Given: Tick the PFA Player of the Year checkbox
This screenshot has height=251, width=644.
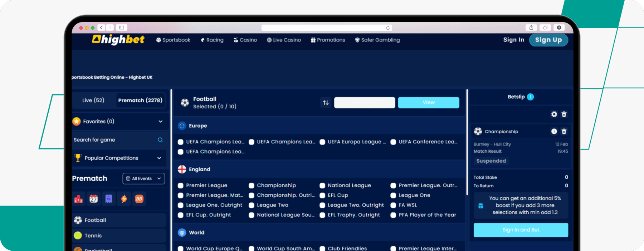Looking at the screenshot, I should [393, 215].
